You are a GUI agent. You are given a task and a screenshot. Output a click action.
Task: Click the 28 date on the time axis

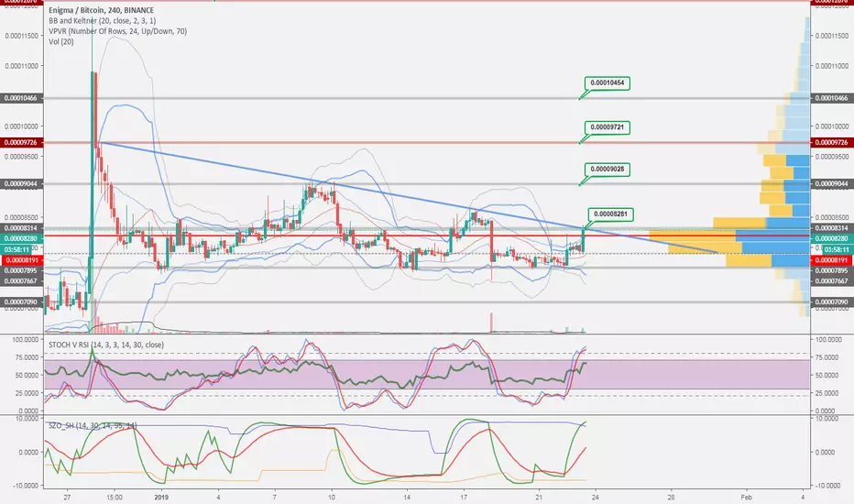coord(671,497)
